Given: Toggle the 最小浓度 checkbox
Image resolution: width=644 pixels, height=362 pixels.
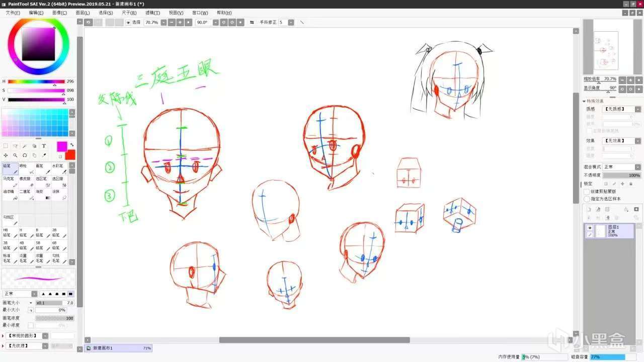Looking at the screenshot, I should click(31, 325).
